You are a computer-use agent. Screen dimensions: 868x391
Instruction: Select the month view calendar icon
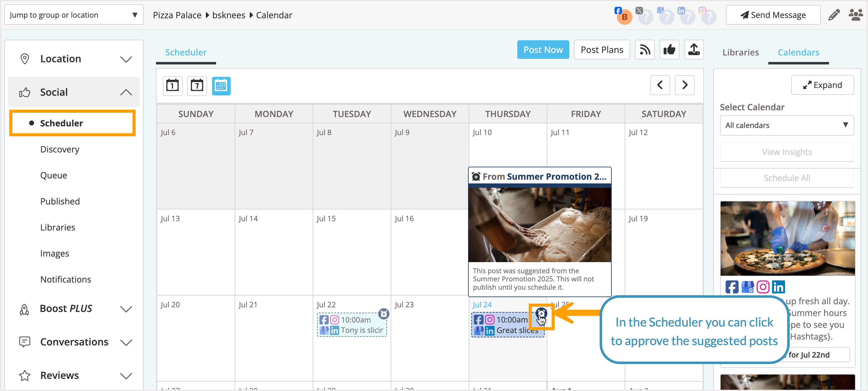221,86
